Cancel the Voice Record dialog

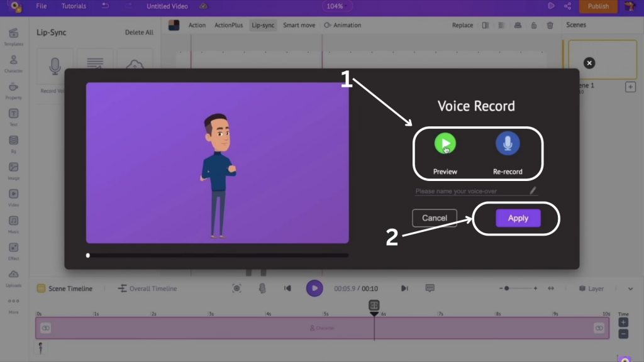point(434,218)
